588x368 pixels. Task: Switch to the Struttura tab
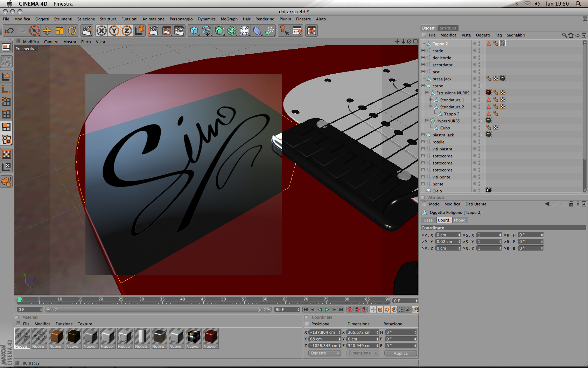(448, 28)
